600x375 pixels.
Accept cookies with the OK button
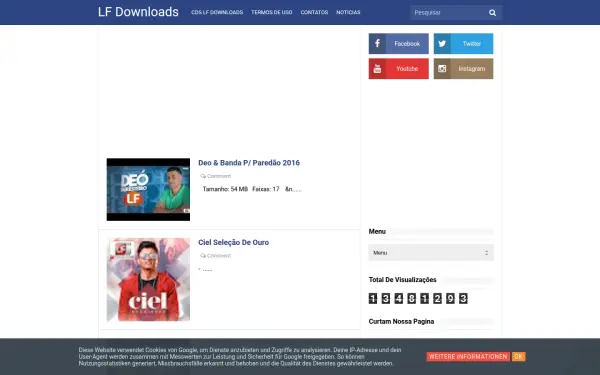click(x=518, y=357)
